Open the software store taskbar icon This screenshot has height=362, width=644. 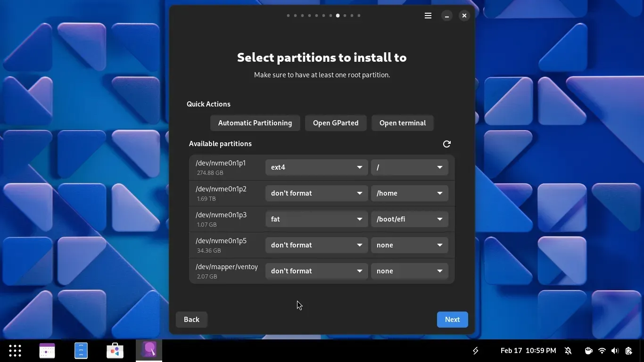click(115, 351)
